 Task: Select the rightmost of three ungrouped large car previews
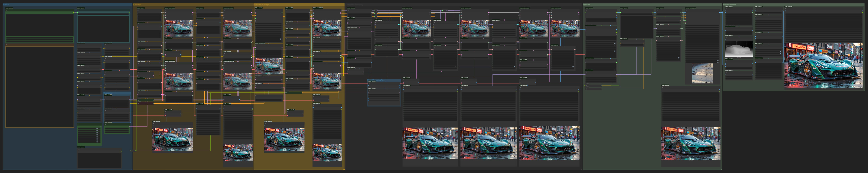(549, 143)
